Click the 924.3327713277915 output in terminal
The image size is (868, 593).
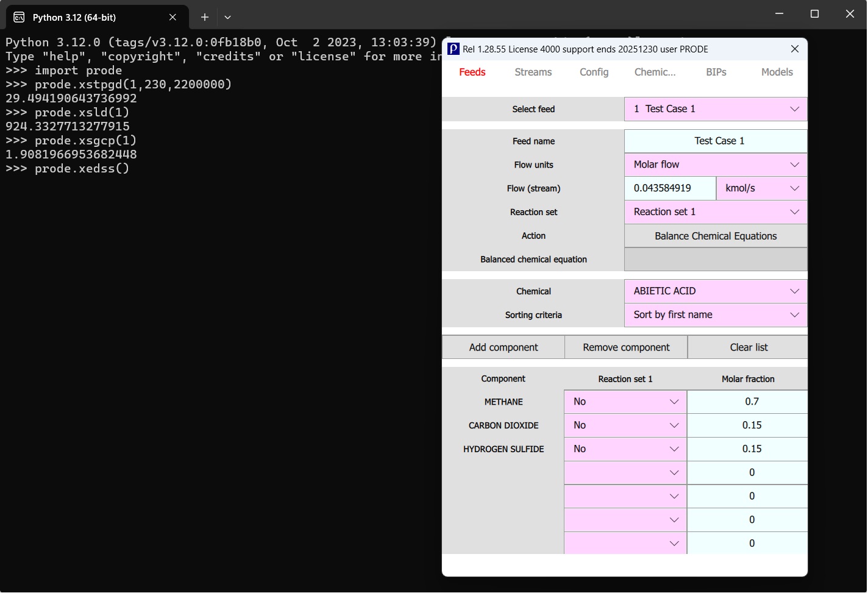(68, 127)
